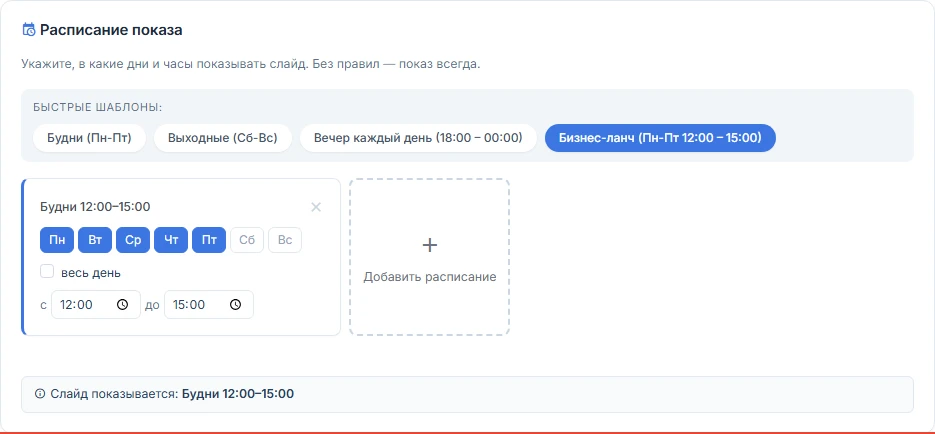Toggle the Ср day button
The image size is (935, 434).
133,240
